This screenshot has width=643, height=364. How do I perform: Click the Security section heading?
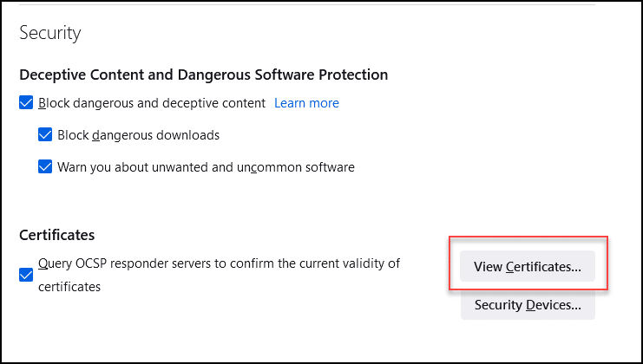click(x=49, y=33)
